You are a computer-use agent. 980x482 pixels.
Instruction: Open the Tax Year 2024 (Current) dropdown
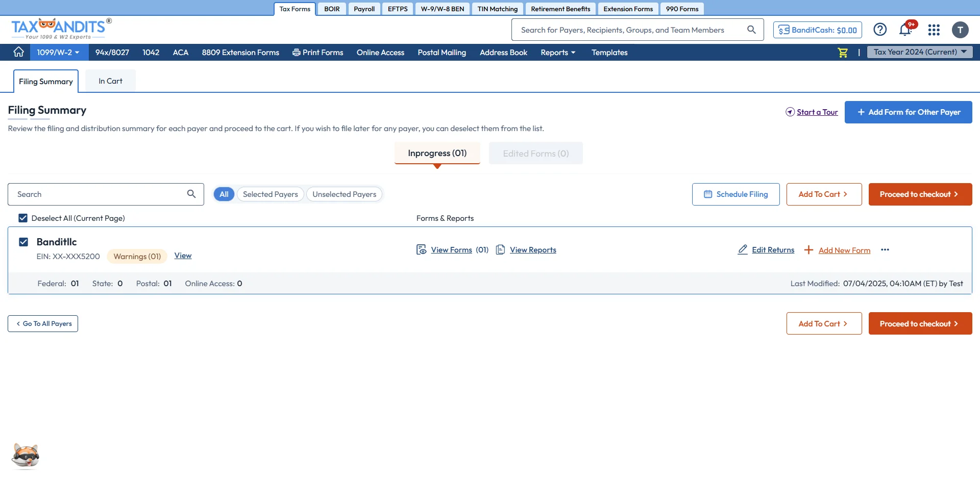[x=920, y=52]
